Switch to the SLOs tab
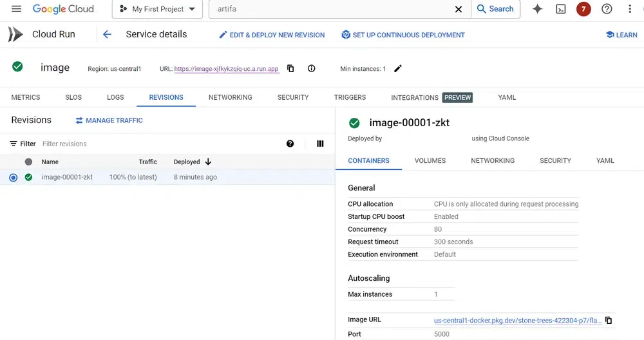 pyautogui.click(x=73, y=97)
